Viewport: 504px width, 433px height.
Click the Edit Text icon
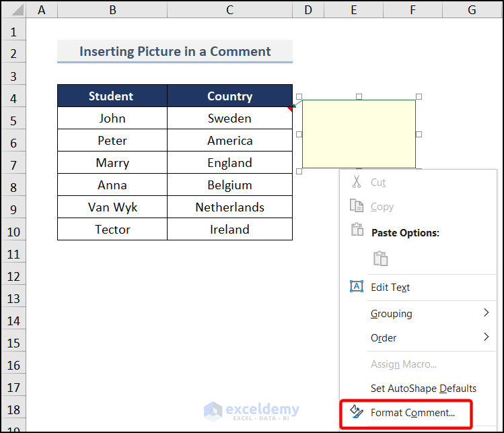[x=357, y=287]
